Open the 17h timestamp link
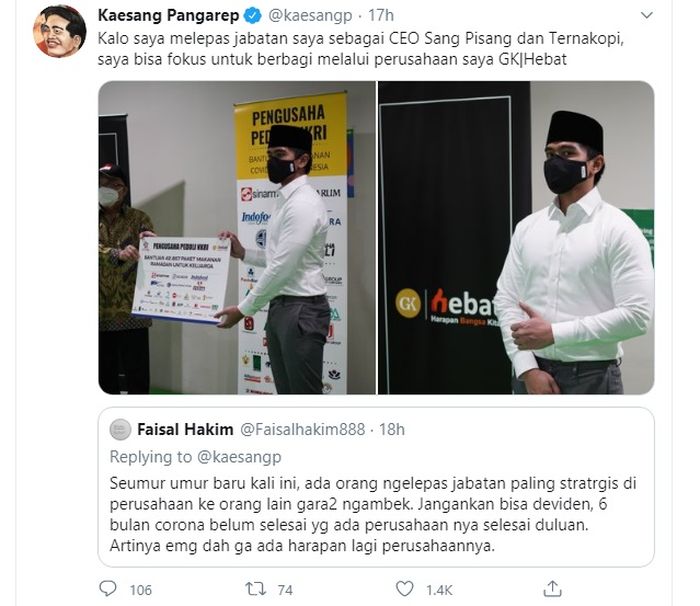 [381, 16]
